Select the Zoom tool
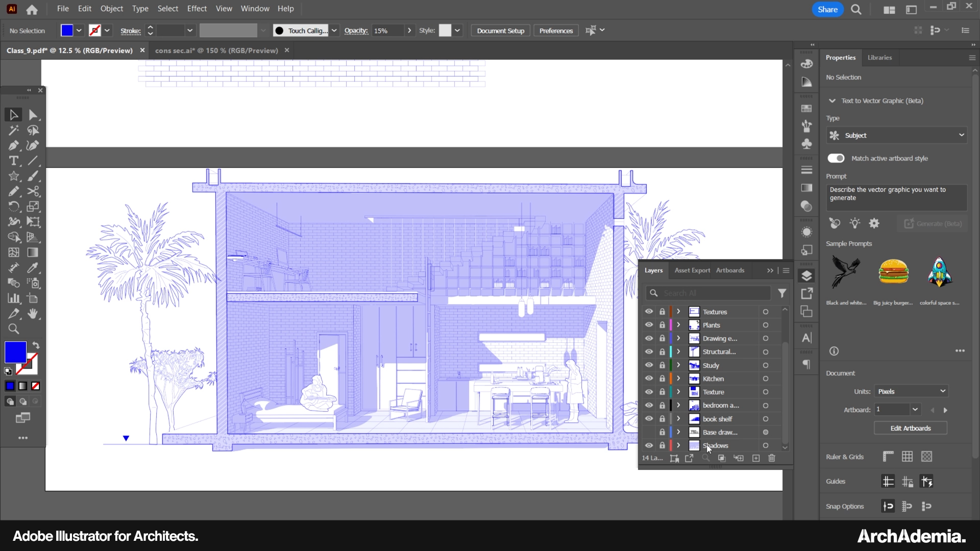This screenshot has height=551, width=980. [x=14, y=329]
